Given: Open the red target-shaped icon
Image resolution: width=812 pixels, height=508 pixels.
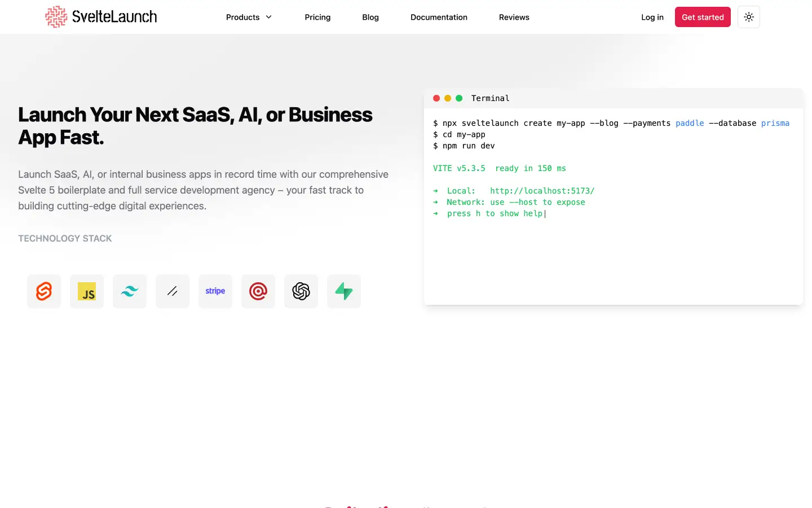Looking at the screenshot, I should coord(258,291).
